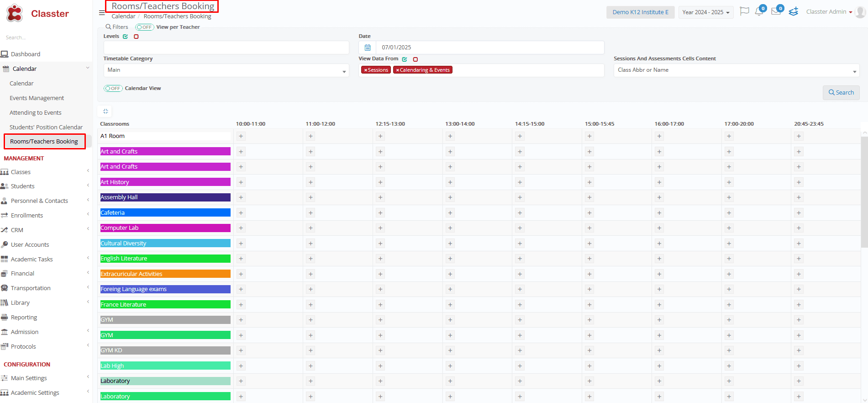Click the Library books icon in the sidebar
Viewport: 868px width, 403px height.
tap(5, 302)
